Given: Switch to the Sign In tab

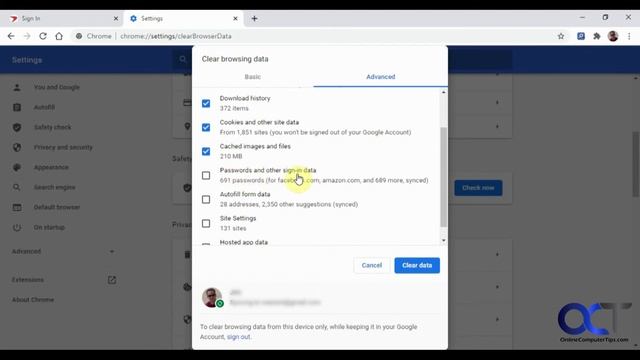Looking at the screenshot, I should (x=61, y=18).
